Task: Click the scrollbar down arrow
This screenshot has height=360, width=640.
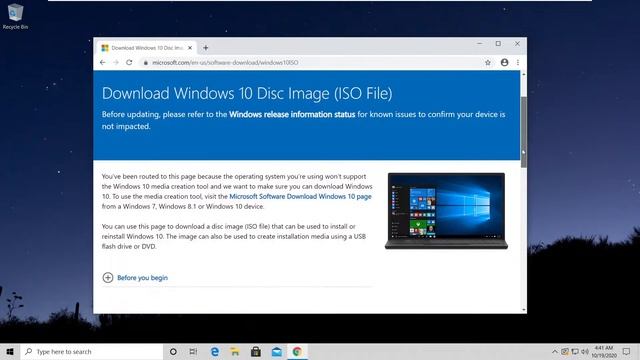Action: [524, 310]
